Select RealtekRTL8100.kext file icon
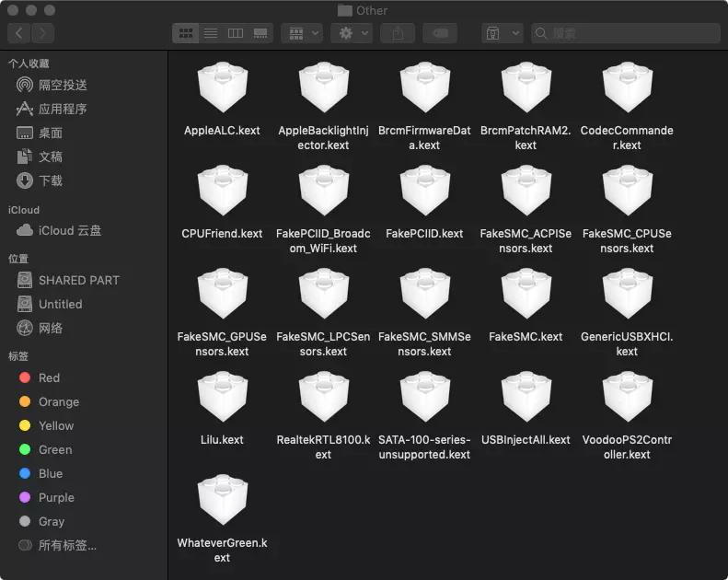The image size is (728, 580). (324, 396)
